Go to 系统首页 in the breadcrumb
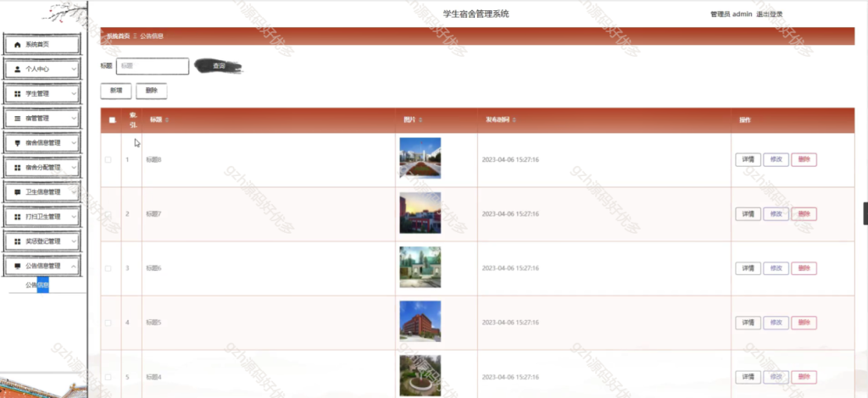The width and height of the screenshot is (868, 398). (118, 36)
